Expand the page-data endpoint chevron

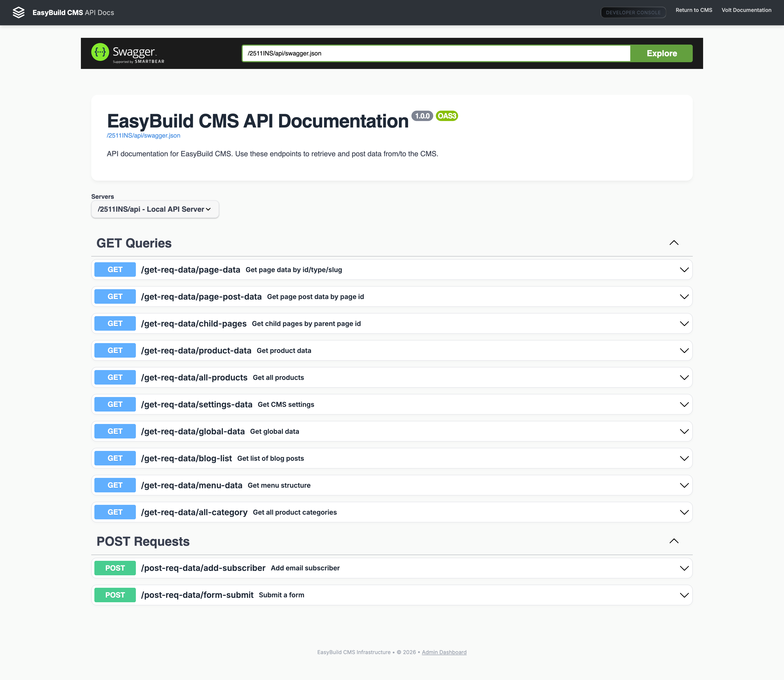(x=684, y=270)
